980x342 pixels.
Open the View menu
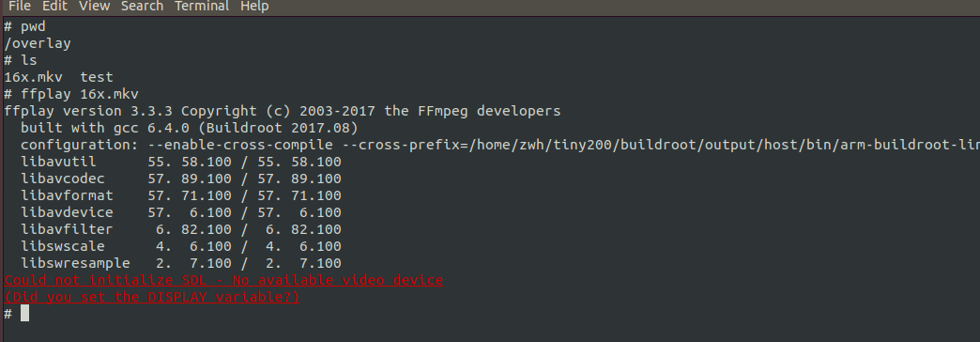pos(95,7)
